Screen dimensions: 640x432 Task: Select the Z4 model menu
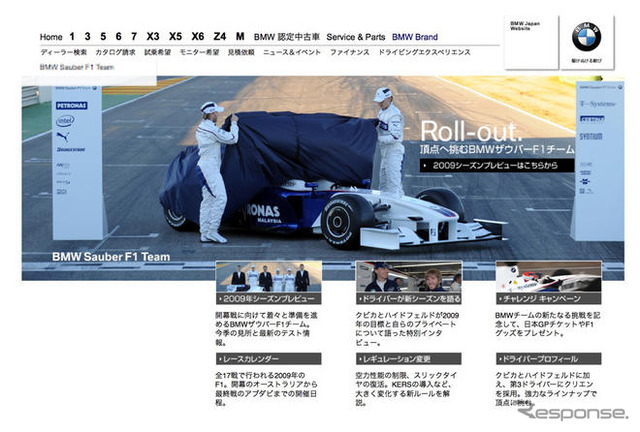tap(220, 37)
